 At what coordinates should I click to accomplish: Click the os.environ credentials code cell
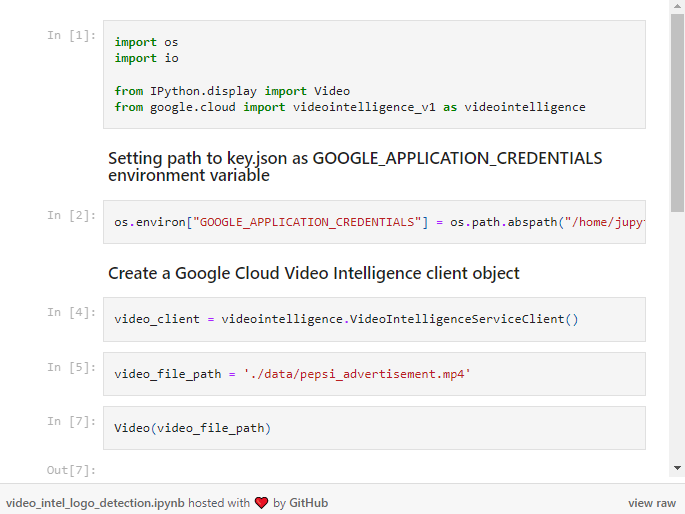click(x=374, y=222)
